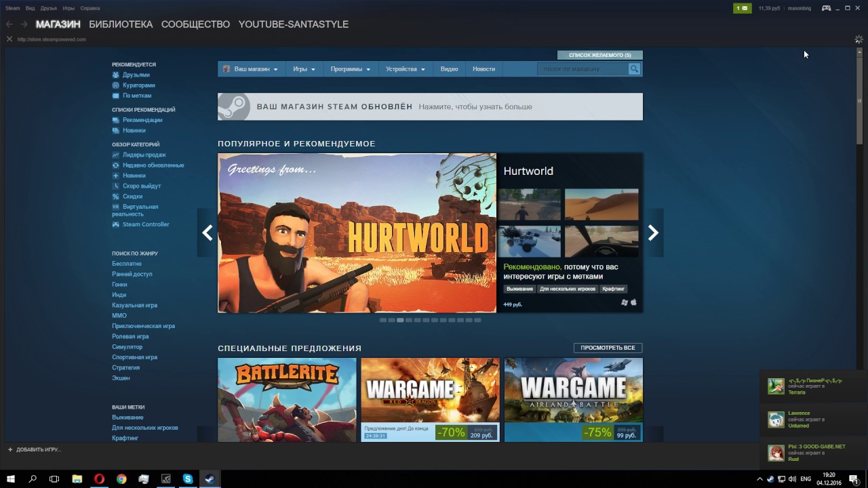Open Windows Start menu
Viewport: 868px width, 488px height.
(11, 479)
